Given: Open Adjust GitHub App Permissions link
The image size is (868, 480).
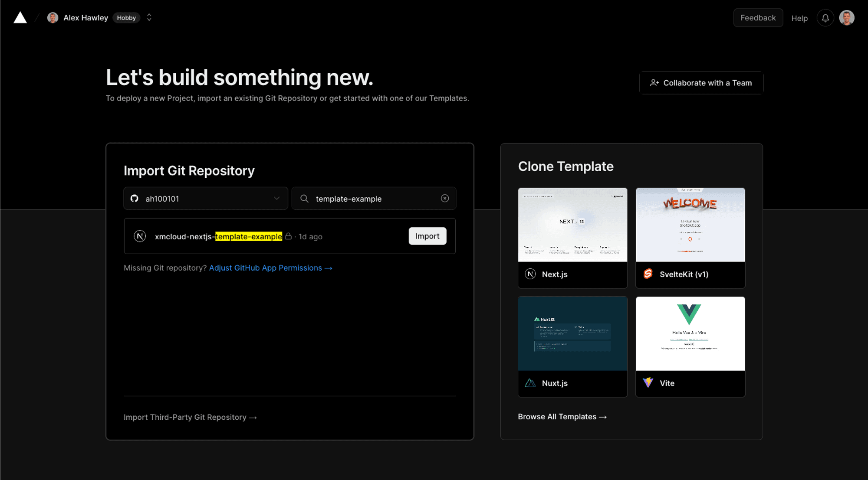Looking at the screenshot, I should [270, 268].
